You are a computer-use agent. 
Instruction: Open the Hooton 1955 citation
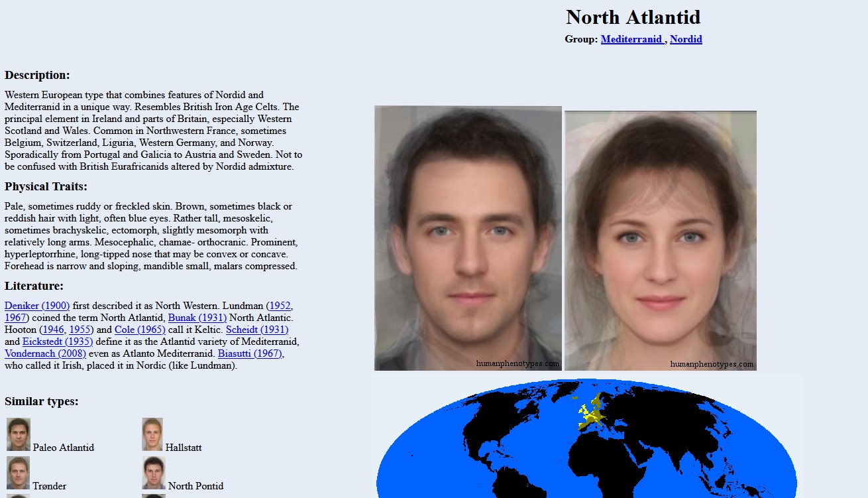pyautogui.click(x=79, y=330)
